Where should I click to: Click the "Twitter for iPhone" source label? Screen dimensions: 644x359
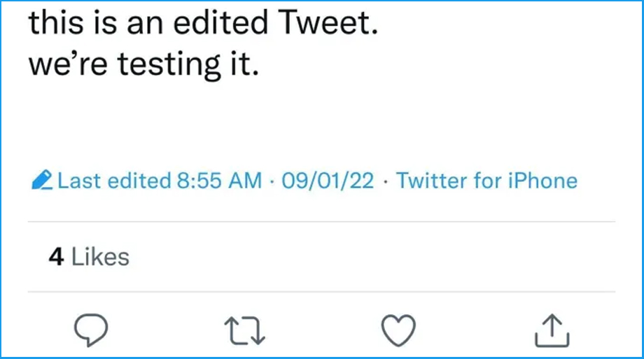point(486,181)
